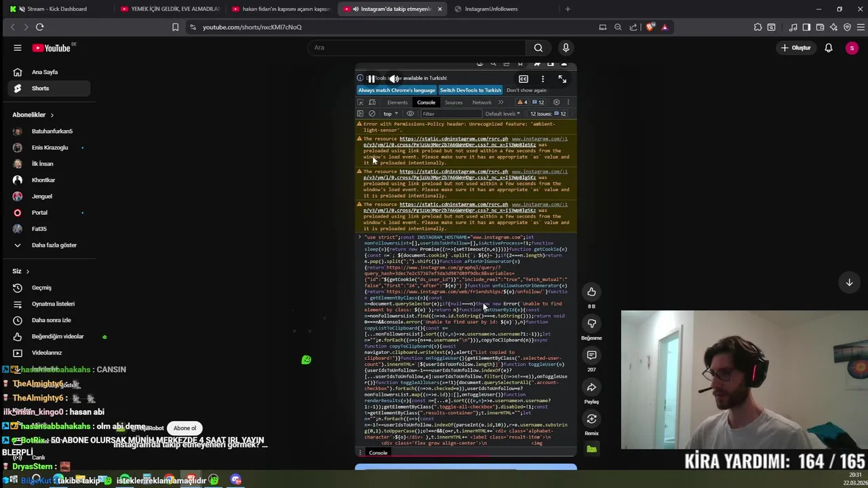Image resolution: width=868 pixels, height=488 pixels.
Task: Open Khontkar channel subscription
Action: coord(45,180)
